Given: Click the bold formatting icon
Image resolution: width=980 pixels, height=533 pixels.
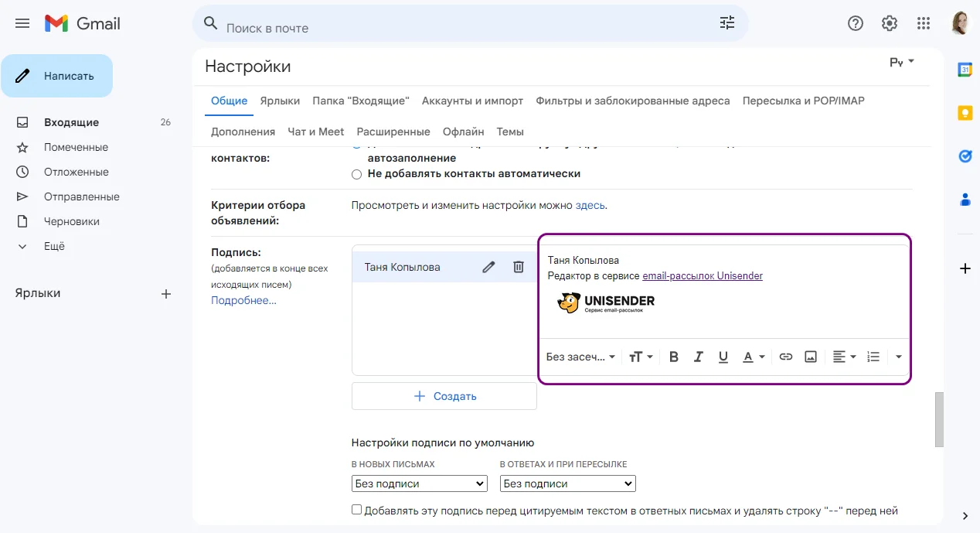Looking at the screenshot, I should click(674, 357).
